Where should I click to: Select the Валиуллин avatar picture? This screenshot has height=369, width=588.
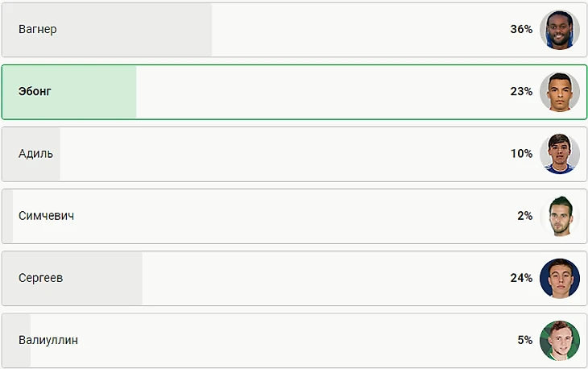click(560, 340)
